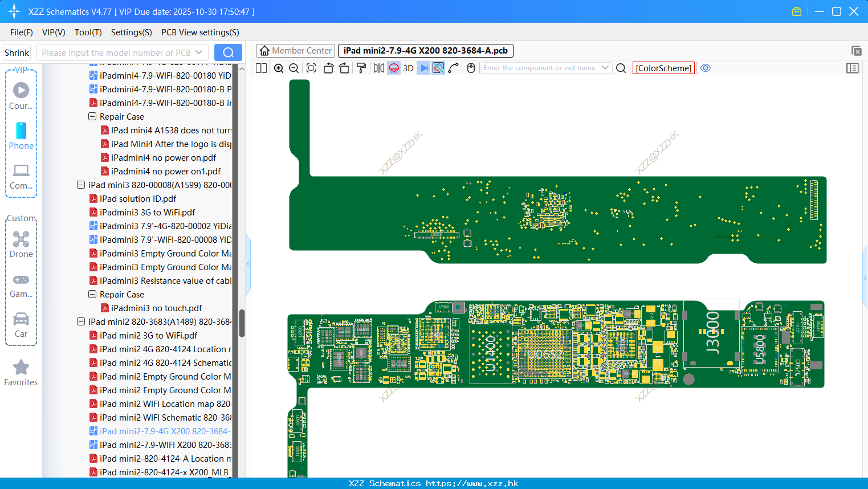Screen dimensions: 868x489
Task: Click the J3000 connector on the board
Action: 712,333
